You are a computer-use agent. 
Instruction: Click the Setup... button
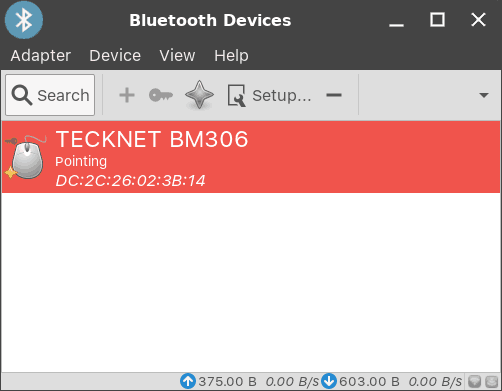(x=269, y=95)
